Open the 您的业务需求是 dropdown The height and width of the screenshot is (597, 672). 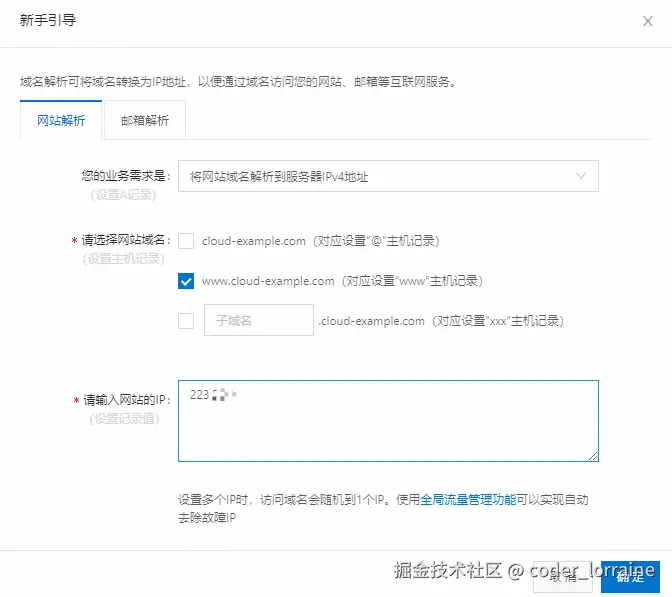pos(388,176)
